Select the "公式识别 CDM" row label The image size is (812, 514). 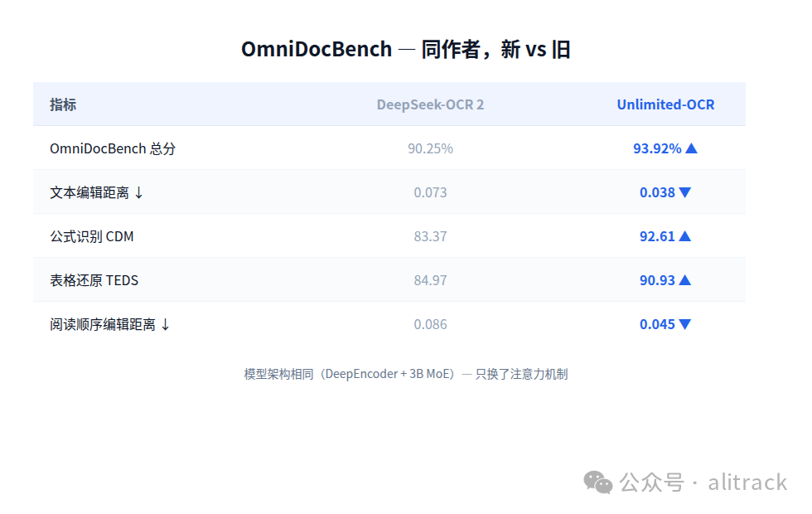[x=92, y=237]
